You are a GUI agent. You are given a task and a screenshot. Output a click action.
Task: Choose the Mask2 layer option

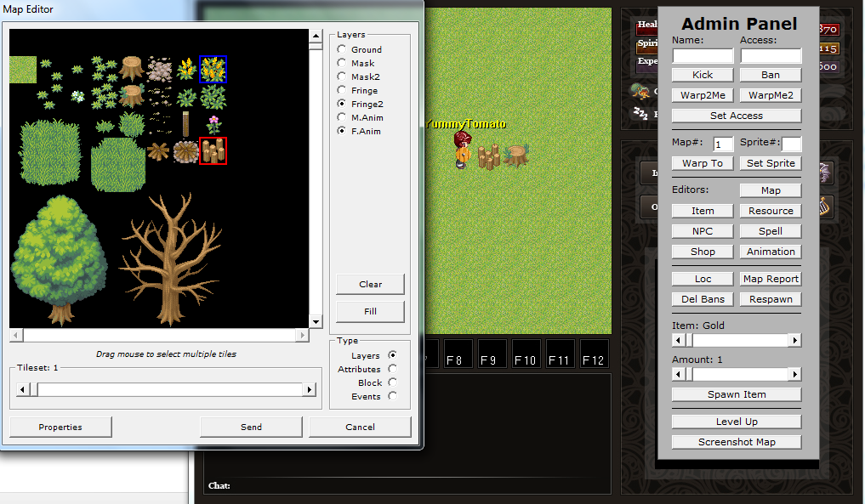[342, 76]
